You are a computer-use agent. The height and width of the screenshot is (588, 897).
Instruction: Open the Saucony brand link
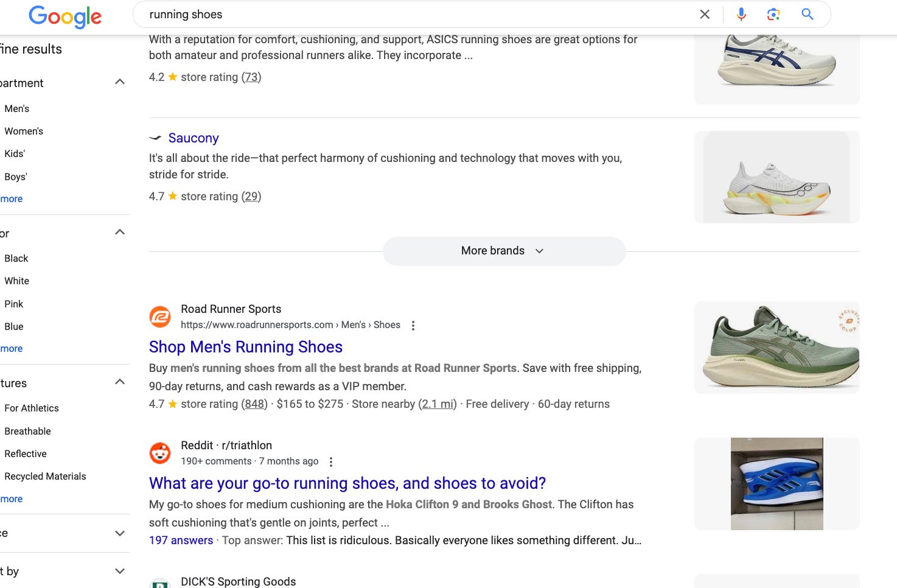coord(194,138)
